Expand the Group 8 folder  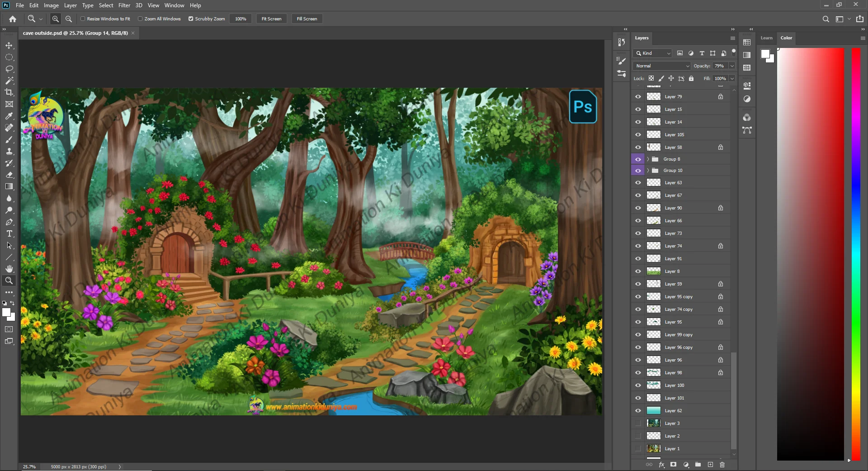648,159
